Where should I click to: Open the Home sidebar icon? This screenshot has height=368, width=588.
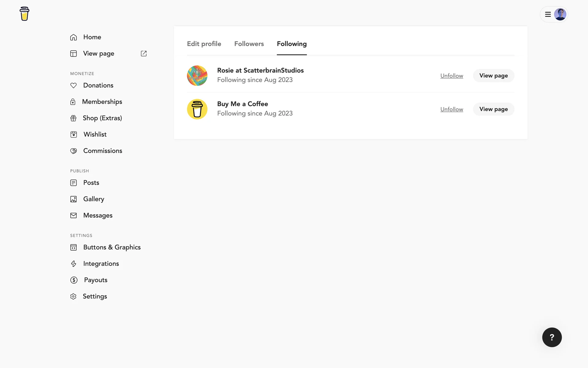pyautogui.click(x=73, y=37)
